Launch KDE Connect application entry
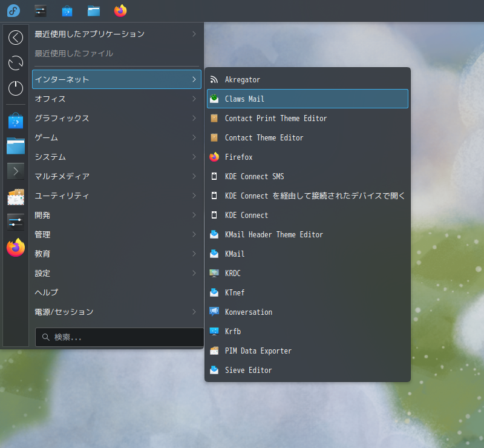 point(307,215)
